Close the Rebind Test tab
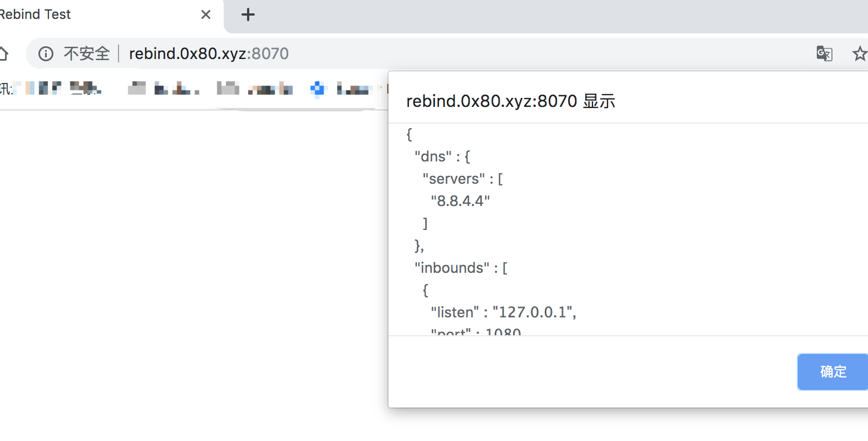Screen dimensions: 868x441 click(x=206, y=14)
